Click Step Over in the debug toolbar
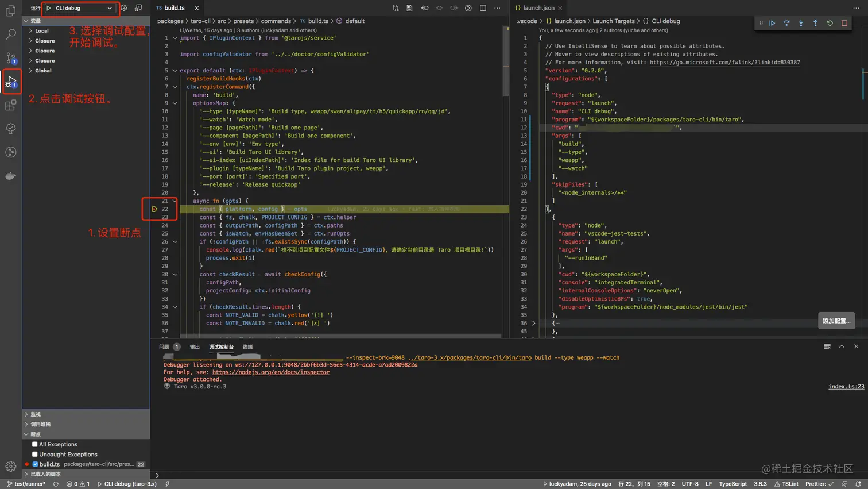The image size is (868, 489). click(786, 23)
